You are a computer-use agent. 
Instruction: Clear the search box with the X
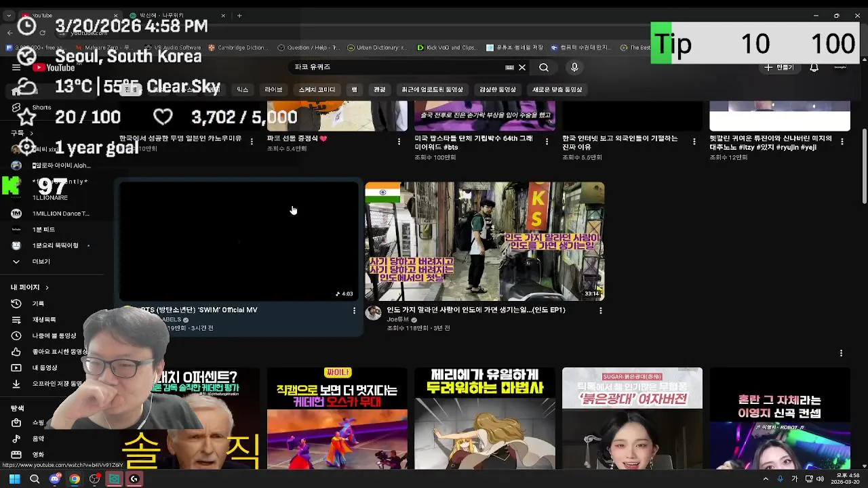522,67
